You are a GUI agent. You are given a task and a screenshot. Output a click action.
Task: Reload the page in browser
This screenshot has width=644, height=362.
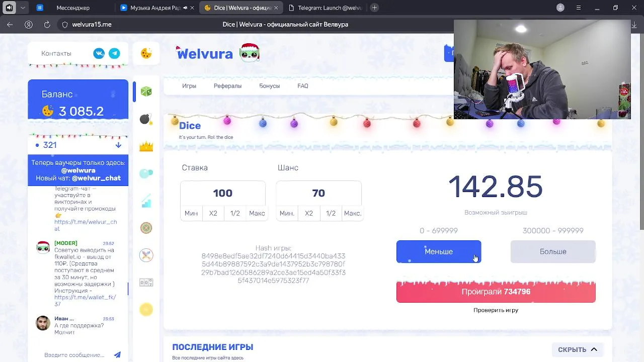pos(47,24)
